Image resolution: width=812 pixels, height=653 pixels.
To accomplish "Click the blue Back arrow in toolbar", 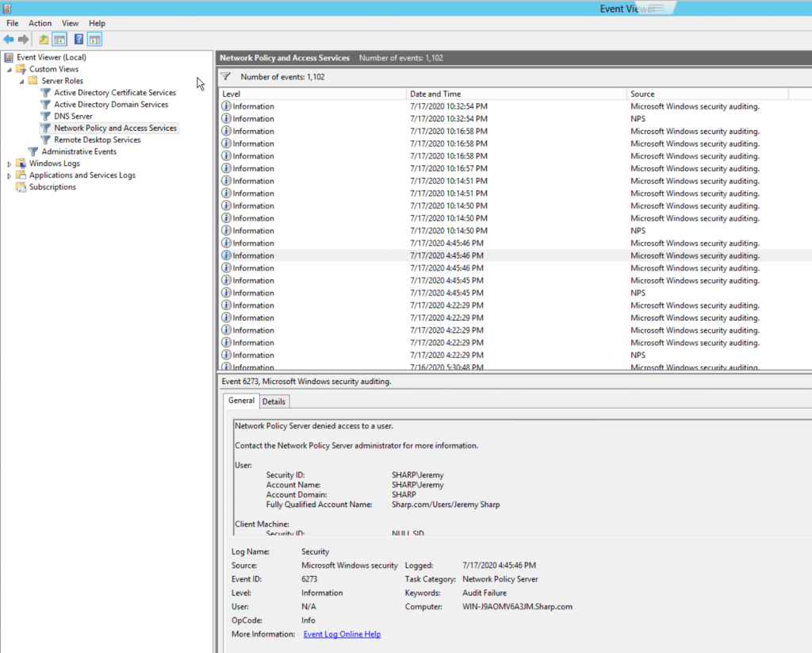I will (9, 39).
